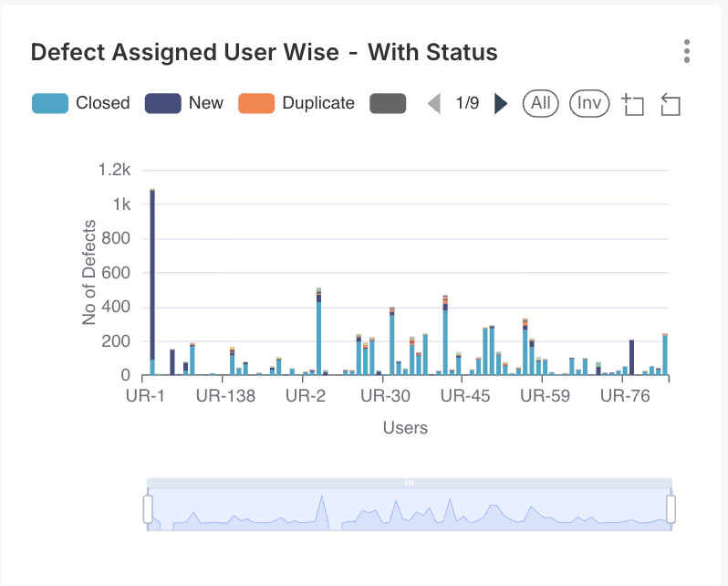The height and width of the screenshot is (586, 728).
Task: Click the tall dark bar near UR-76
Action: coord(631,357)
